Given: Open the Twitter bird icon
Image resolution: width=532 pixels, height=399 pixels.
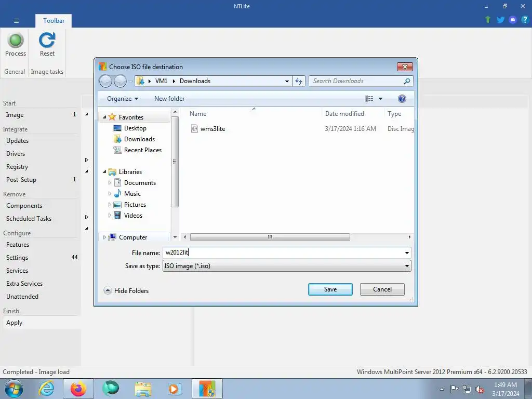Looking at the screenshot, I should tap(500, 20).
